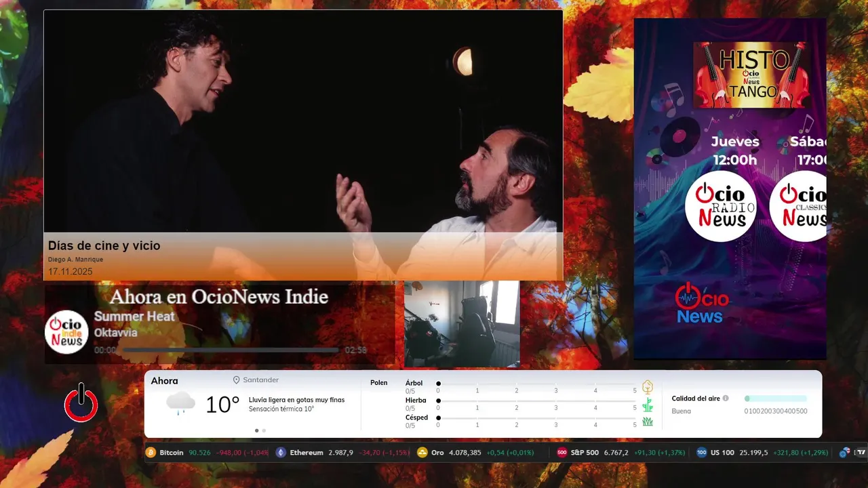The image size is (868, 488).
Task: Click the track duration 02:58
Action: coord(355,350)
